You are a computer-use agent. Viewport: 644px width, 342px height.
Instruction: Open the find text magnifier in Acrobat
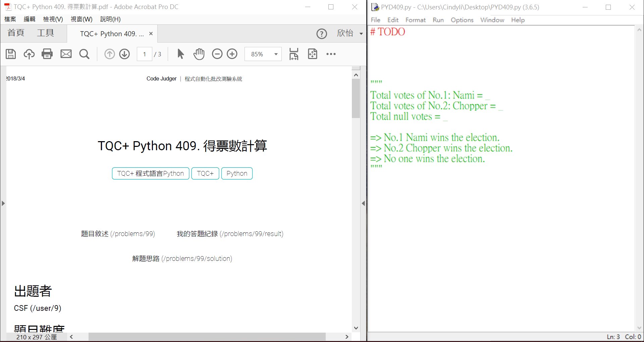[x=84, y=54]
